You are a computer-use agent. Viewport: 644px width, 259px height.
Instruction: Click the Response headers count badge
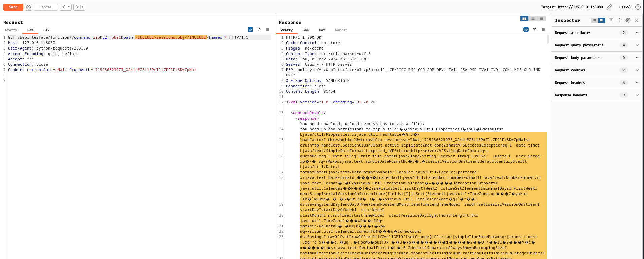tap(624, 95)
